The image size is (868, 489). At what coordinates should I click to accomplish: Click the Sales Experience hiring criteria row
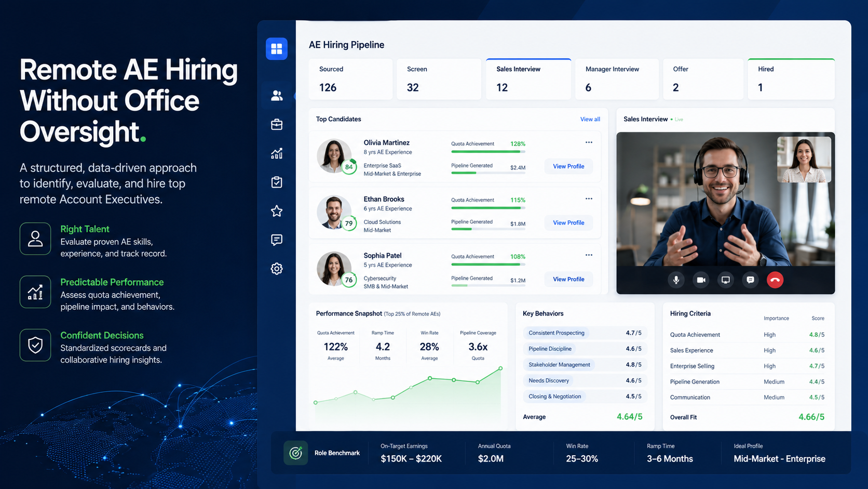pos(747,350)
